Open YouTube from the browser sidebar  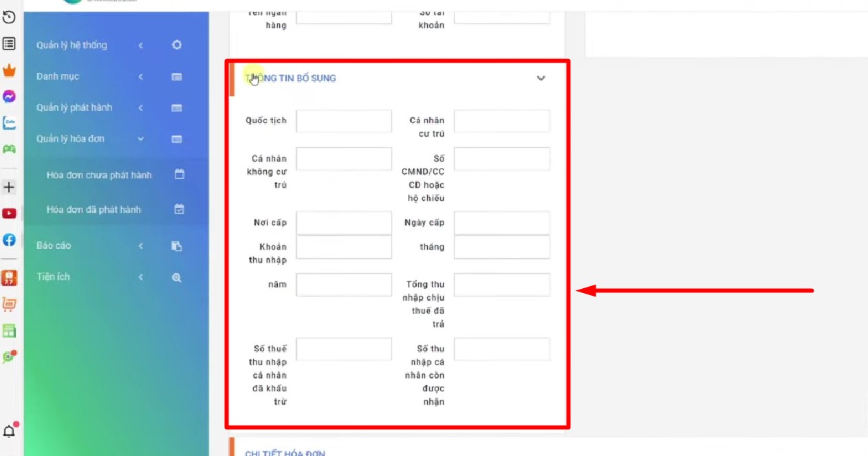point(9,213)
